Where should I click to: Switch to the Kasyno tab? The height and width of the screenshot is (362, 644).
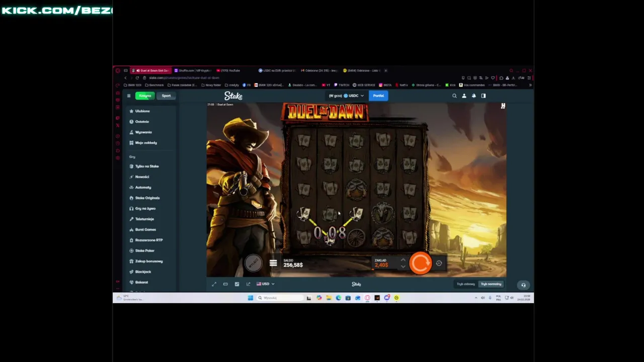[145, 96]
